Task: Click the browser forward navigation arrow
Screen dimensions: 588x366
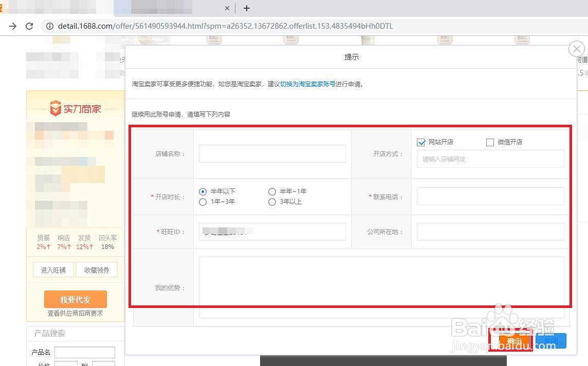Action: click(13, 26)
